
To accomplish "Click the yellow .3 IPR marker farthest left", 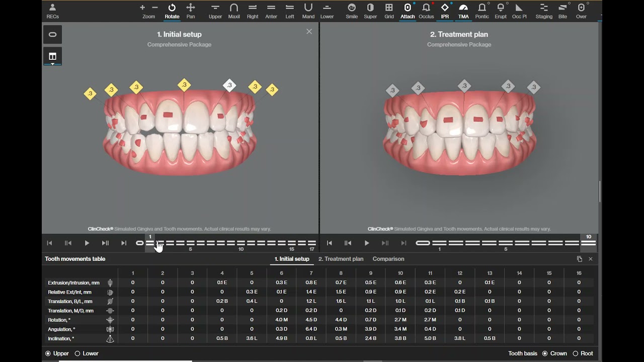I will (90, 94).
